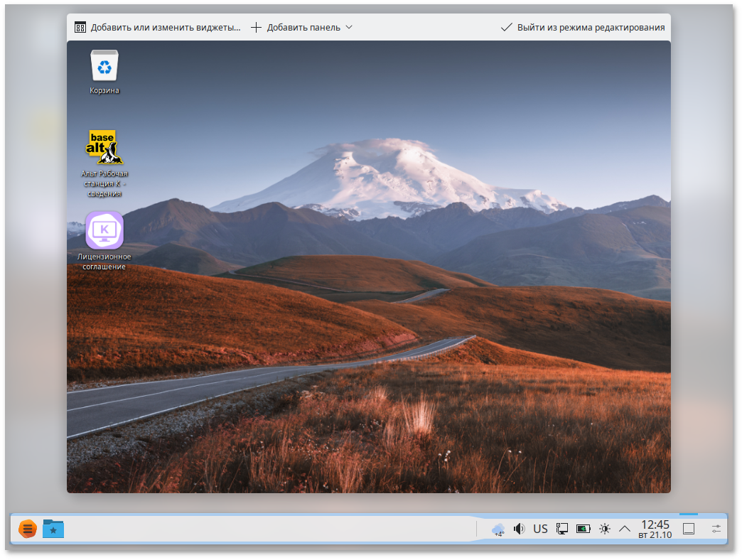Click the volume speaker icon
742x560 pixels.
(519, 529)
